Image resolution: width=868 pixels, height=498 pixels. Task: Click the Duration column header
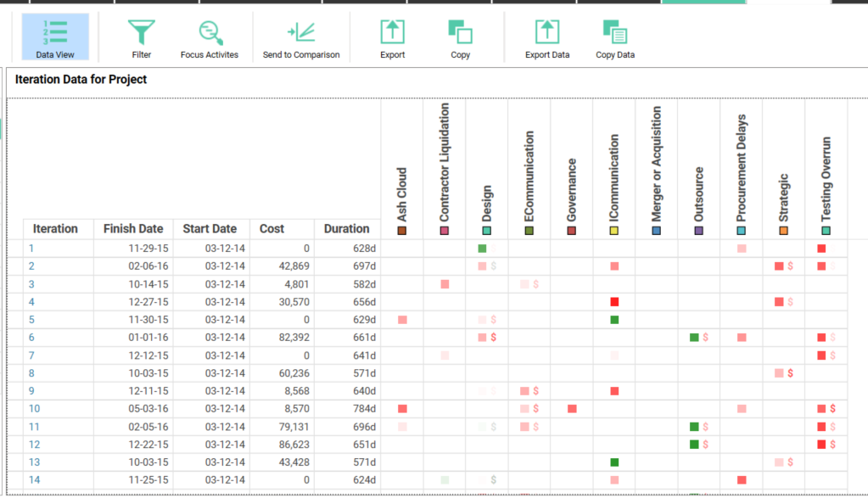(x=346, y=229)
